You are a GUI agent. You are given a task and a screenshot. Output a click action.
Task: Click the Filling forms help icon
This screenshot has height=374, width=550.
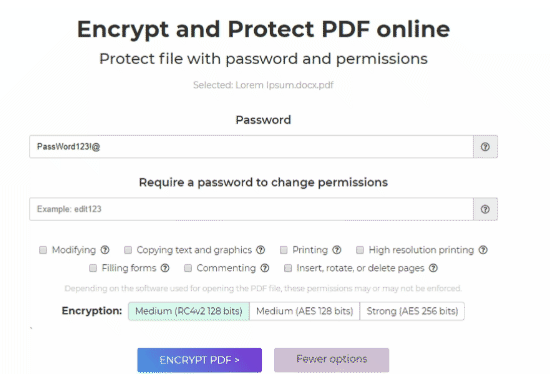(x=165, y=268)
